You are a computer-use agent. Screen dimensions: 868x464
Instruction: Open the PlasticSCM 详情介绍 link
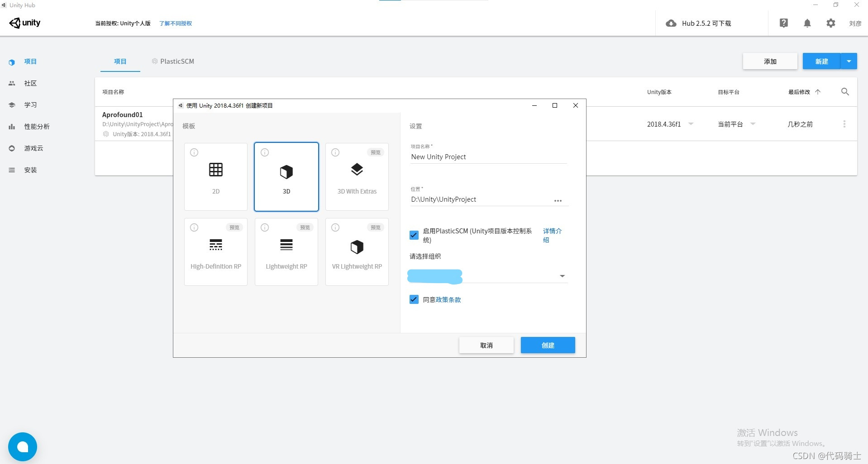(552, 235)
